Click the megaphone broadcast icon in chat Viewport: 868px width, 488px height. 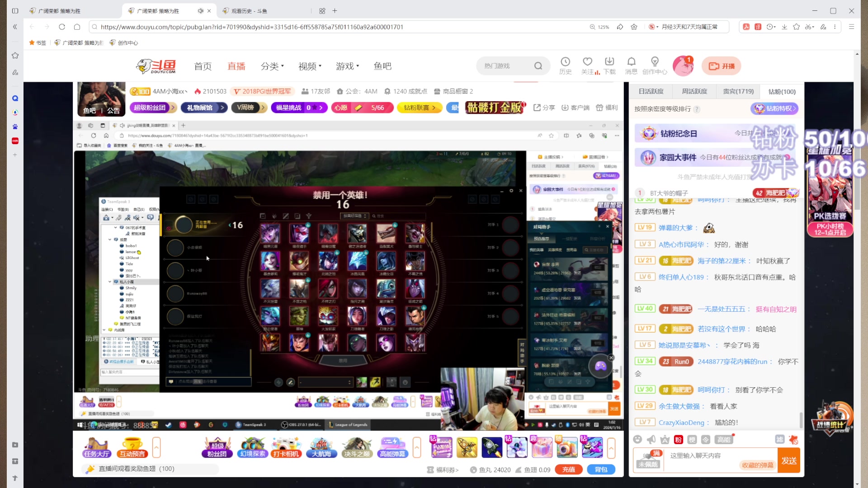(651, 439)
